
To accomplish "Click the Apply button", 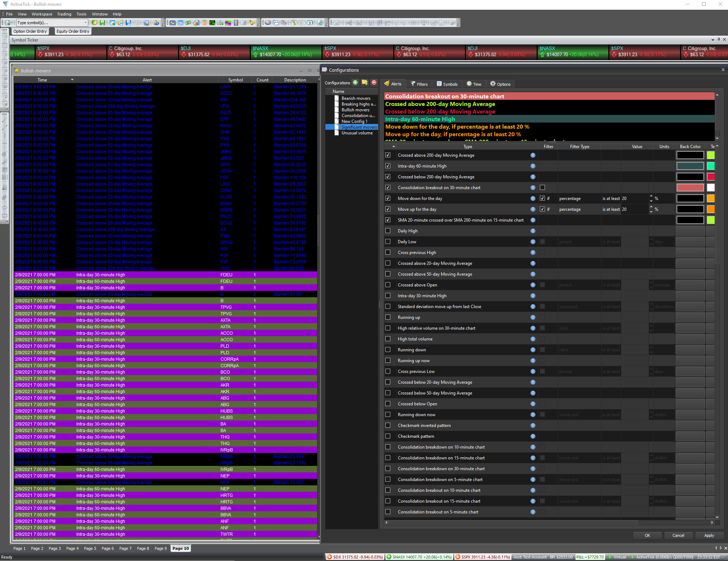I will (709, 535).
